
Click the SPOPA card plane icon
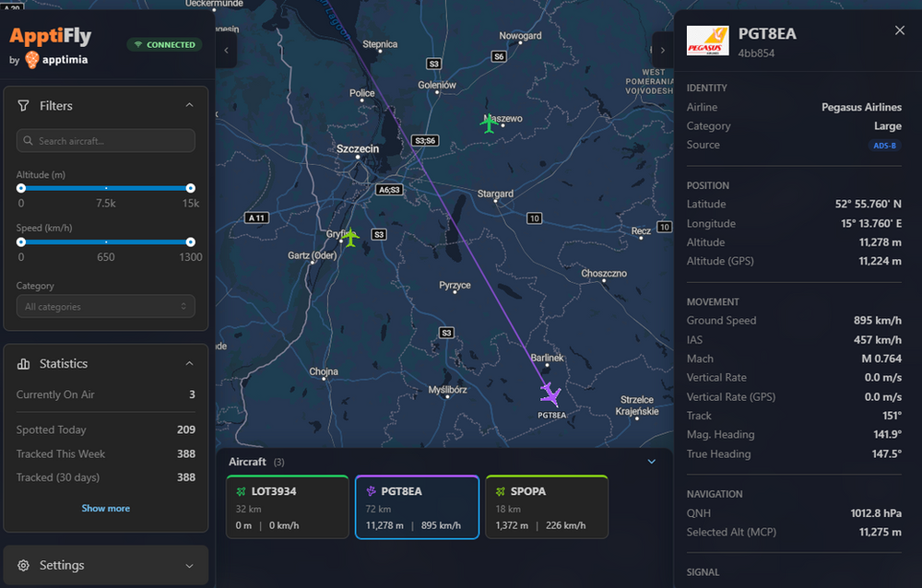click(x=501, y=491)
